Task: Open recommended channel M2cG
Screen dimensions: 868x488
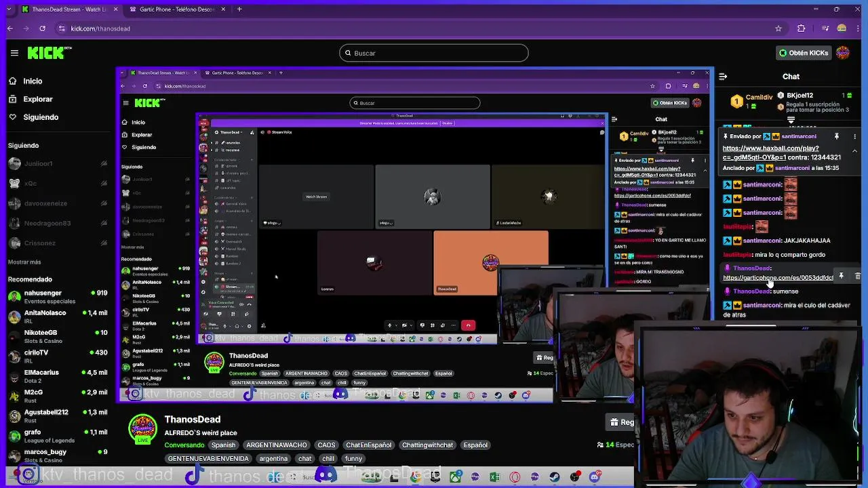Action: click(58, 395)
